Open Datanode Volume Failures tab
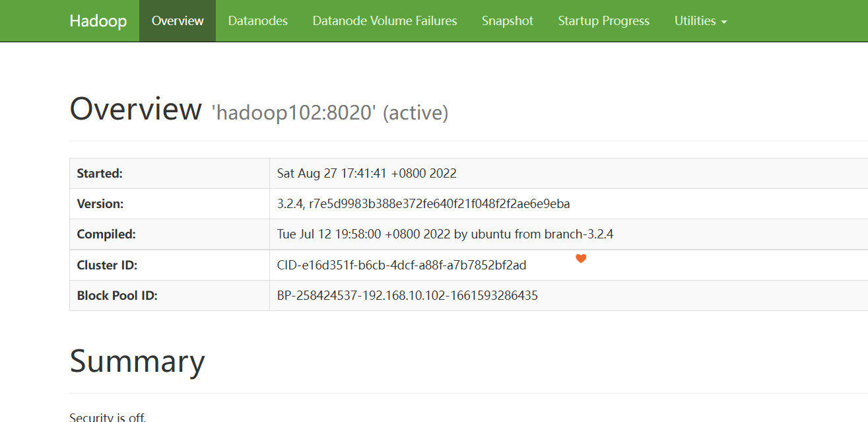This screenshot has width=868, height=422. coord(385,20)
